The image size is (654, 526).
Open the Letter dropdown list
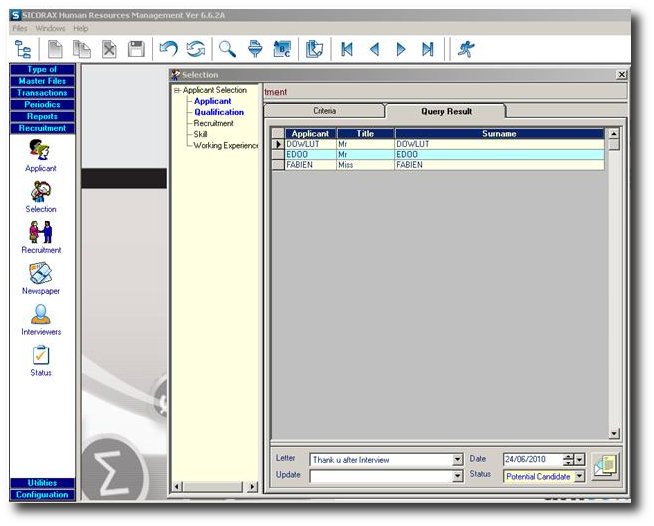pos(458,460)
